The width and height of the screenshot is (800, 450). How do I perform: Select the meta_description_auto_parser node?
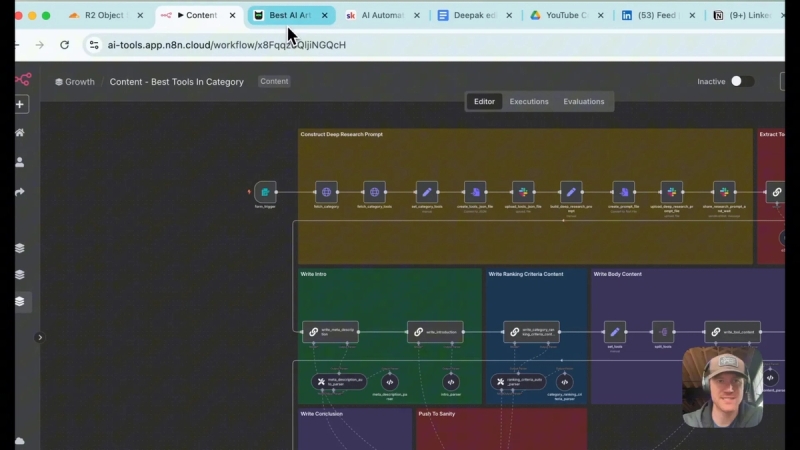pos(339,382)
